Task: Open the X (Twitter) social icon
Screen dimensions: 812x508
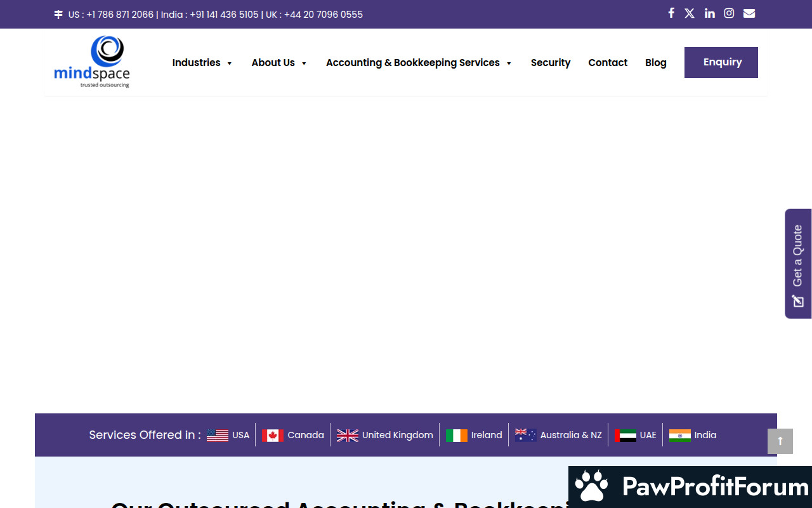Action: 690,13
